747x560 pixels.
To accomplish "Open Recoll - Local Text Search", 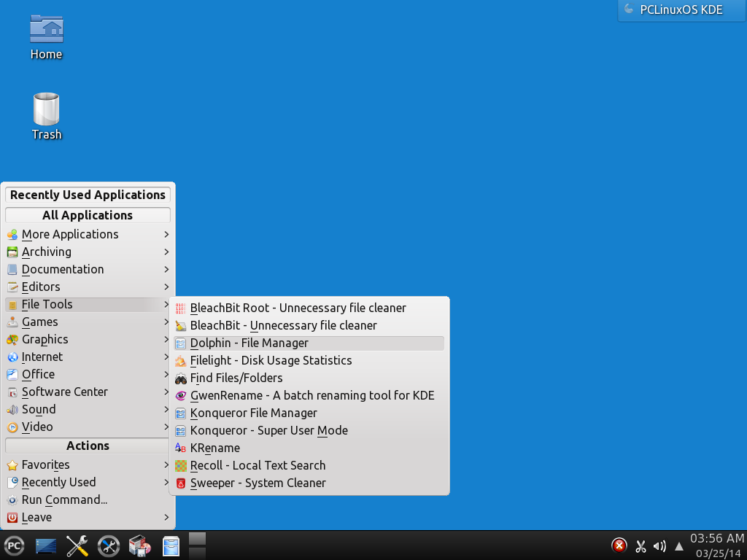I will pyautogui.click(x=309, y=466).
